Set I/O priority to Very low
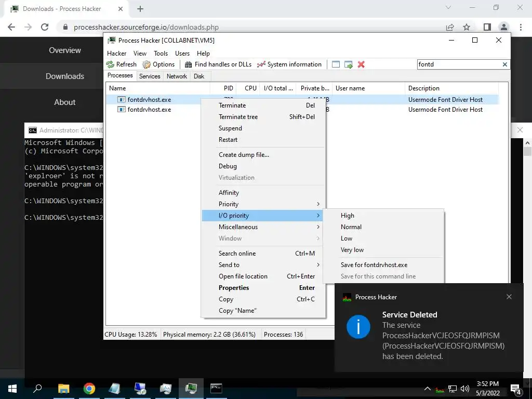The image size is (532, 399). click(383, 250)
